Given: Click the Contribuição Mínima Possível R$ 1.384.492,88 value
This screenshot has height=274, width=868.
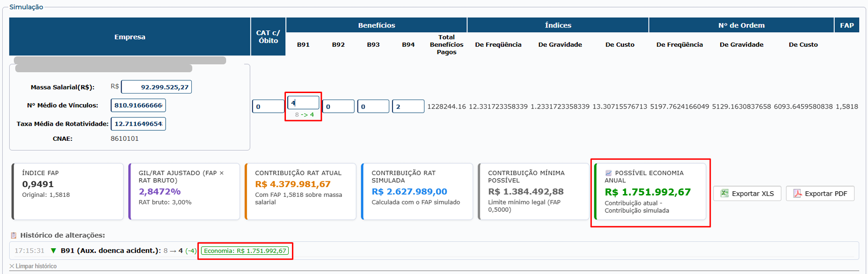Looking at the screenshot, I should coord(526,191).
